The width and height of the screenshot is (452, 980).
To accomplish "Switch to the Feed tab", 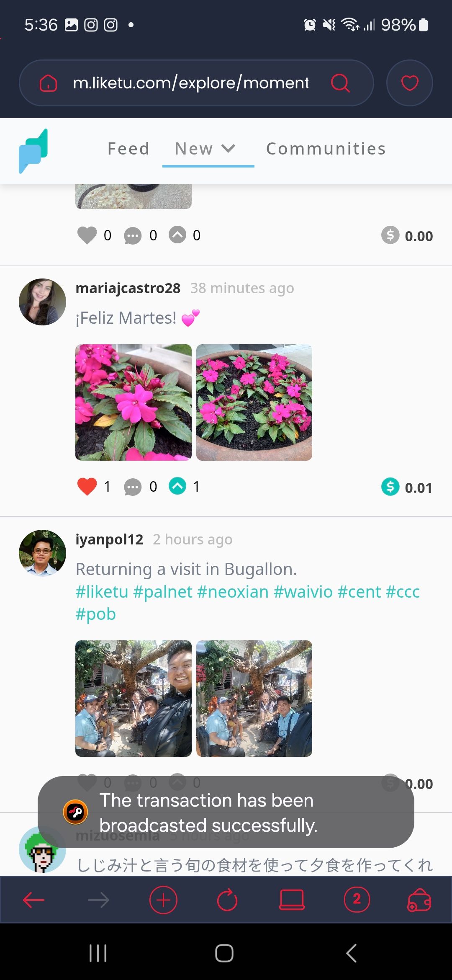I will point(128,149).
